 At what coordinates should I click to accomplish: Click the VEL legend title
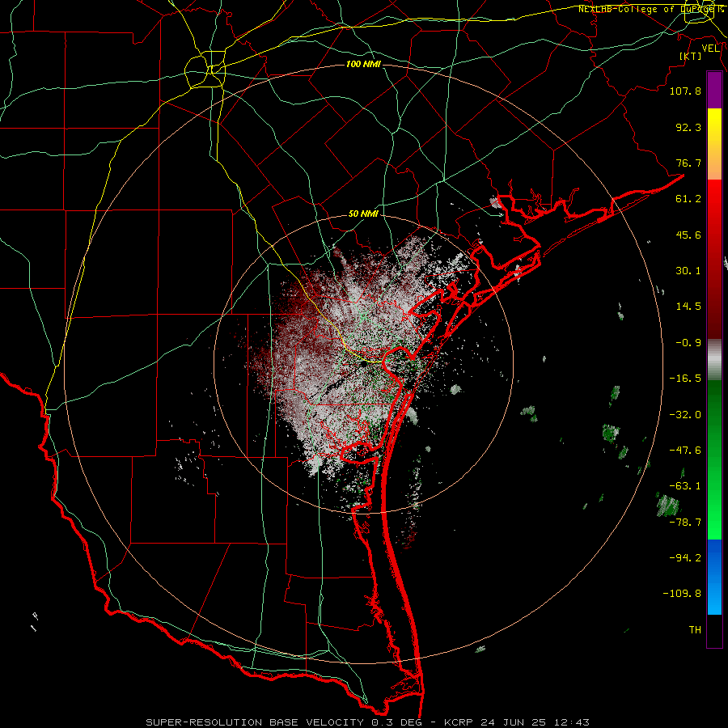click(711, 49)
